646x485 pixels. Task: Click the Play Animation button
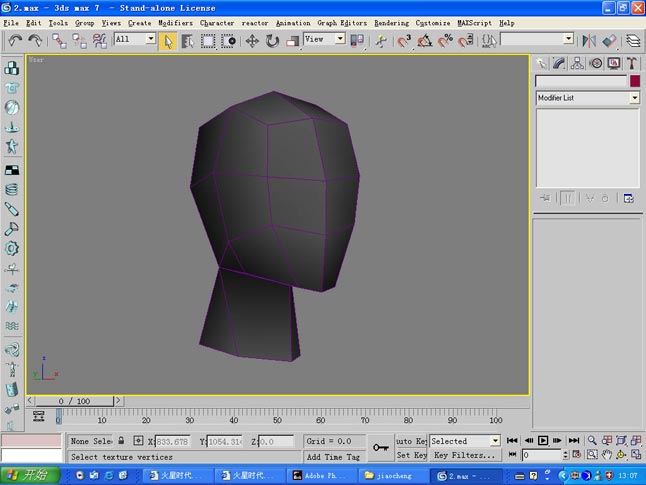point(543,440)
